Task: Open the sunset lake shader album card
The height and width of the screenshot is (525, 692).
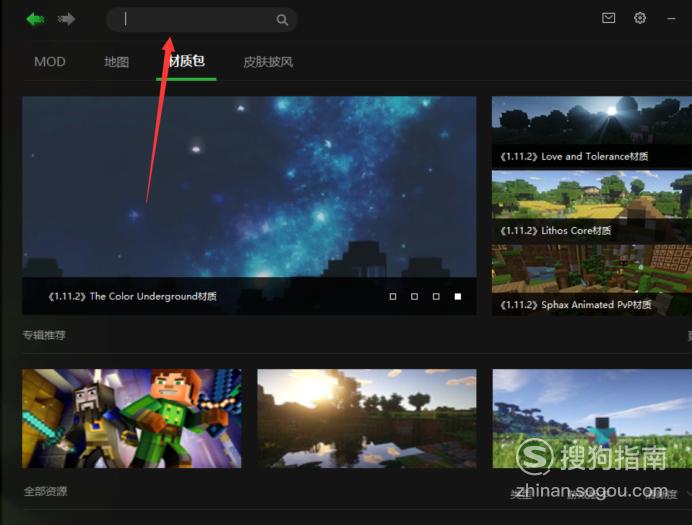Action: click(x=367, y=419)
